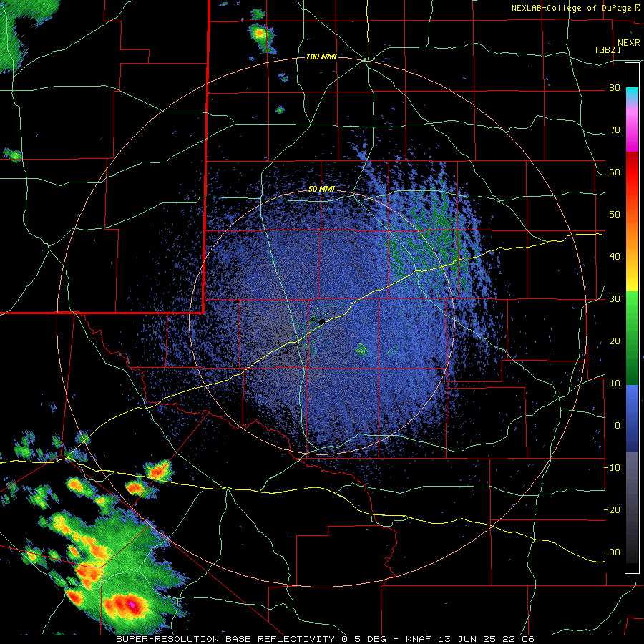Click the small green echo southeast of radar
644x644 pixels.
361,349
